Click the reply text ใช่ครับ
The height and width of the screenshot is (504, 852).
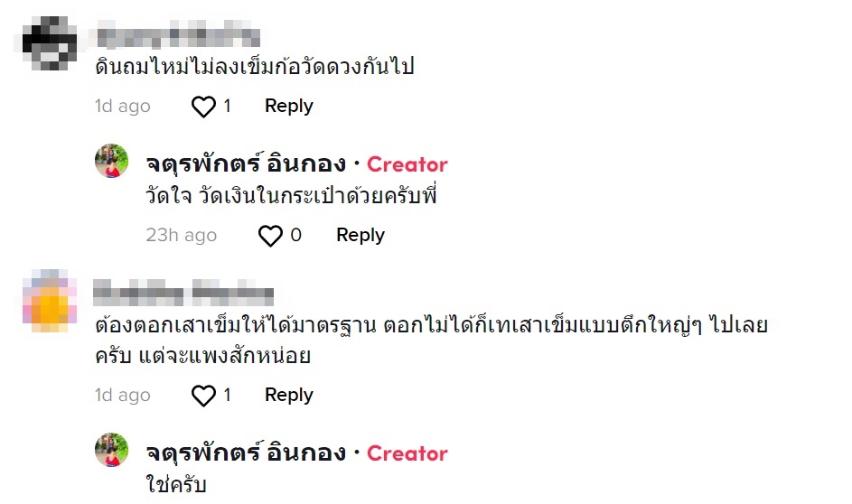click(177, 485)
